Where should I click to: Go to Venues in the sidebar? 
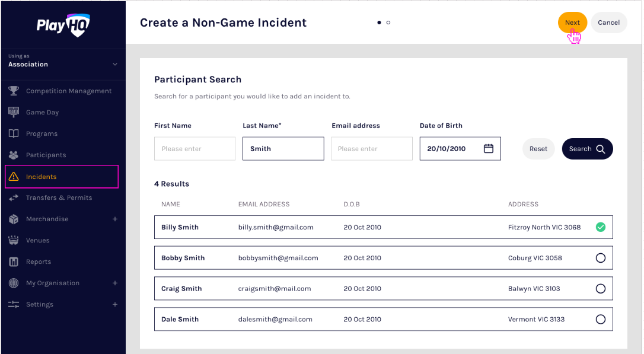click(37, 240)
